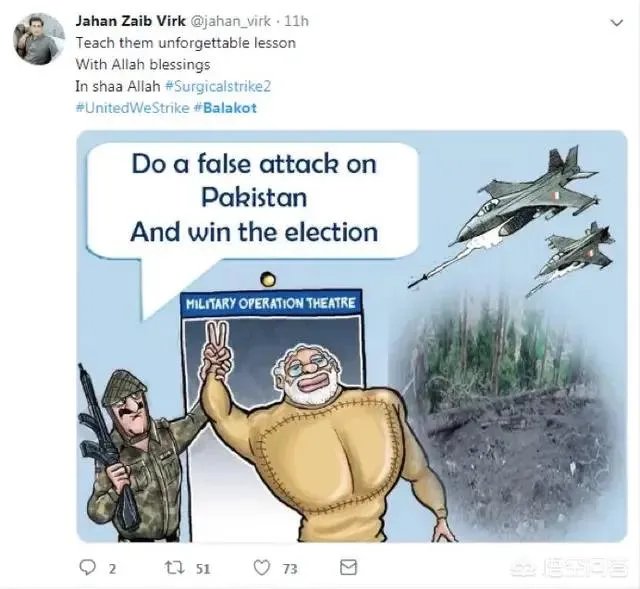640x589 pixels.
Task: Open Jahan Zaib Virk's profile avatar
Action: click(x=39, y=39)
